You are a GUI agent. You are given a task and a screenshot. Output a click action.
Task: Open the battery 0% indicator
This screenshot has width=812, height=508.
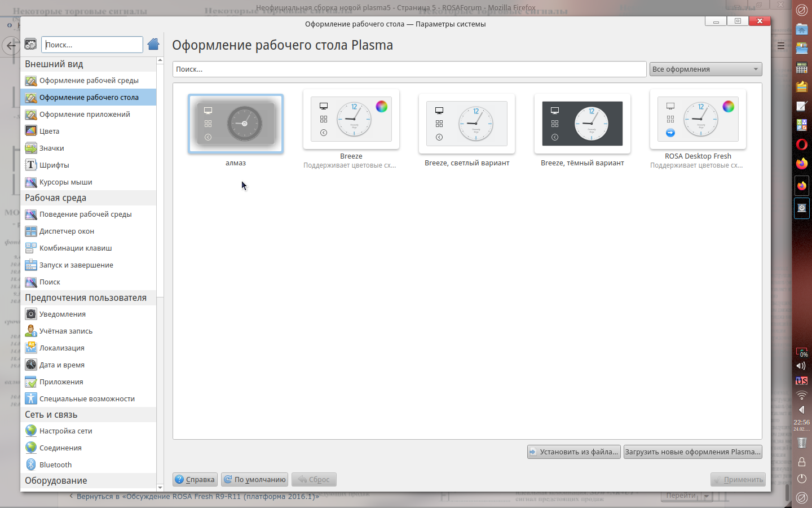click(x=801, y=352)
